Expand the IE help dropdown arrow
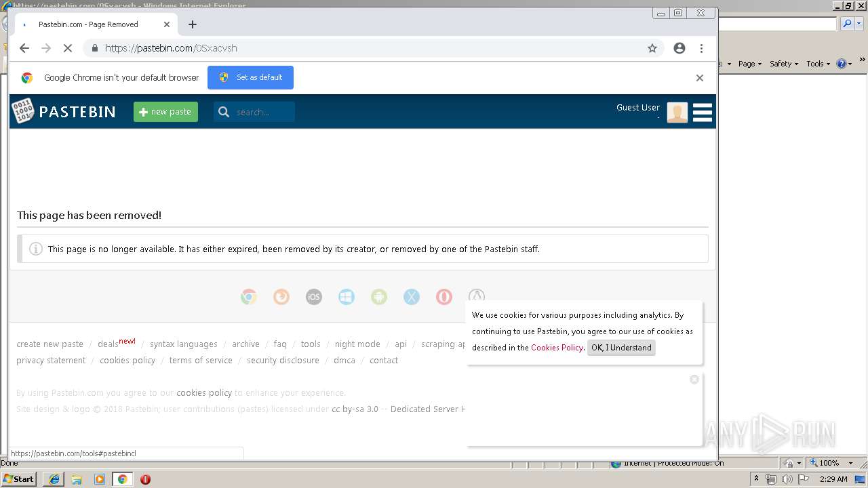 850,64
